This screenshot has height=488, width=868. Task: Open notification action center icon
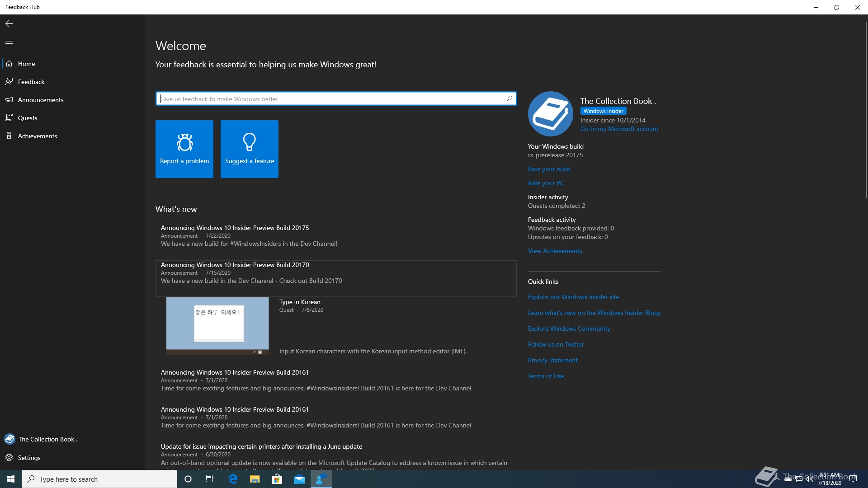coord(853,479)
